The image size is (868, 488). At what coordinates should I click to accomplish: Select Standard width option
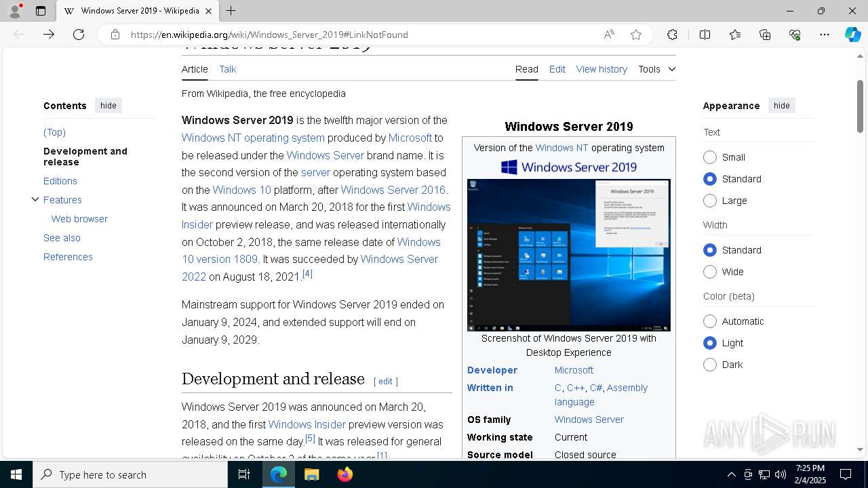(710, 250)
